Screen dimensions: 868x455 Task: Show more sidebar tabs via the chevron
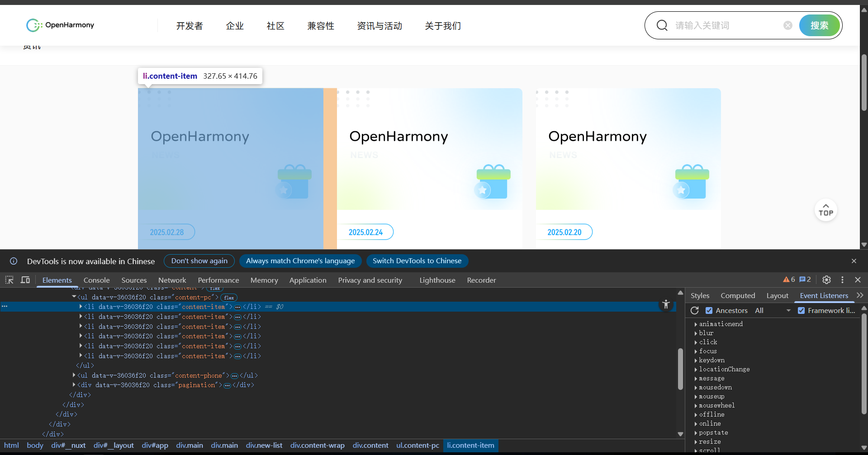pos(859,295)
